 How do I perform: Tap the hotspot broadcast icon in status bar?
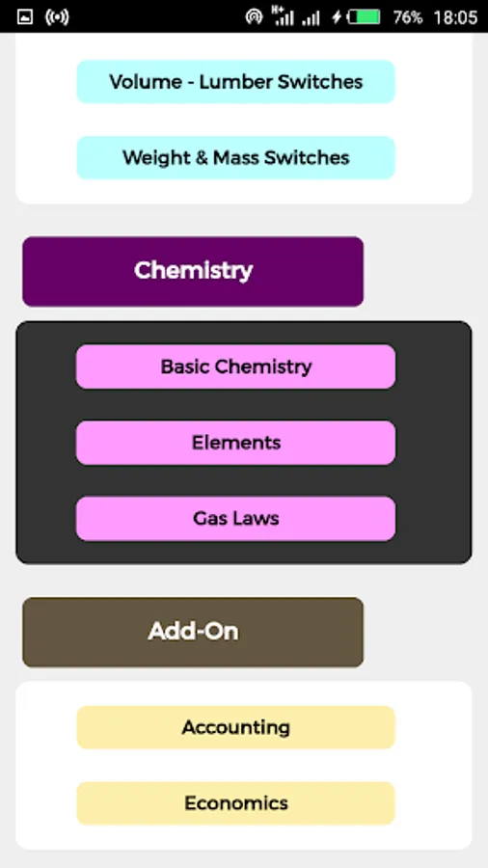(58, 16)
